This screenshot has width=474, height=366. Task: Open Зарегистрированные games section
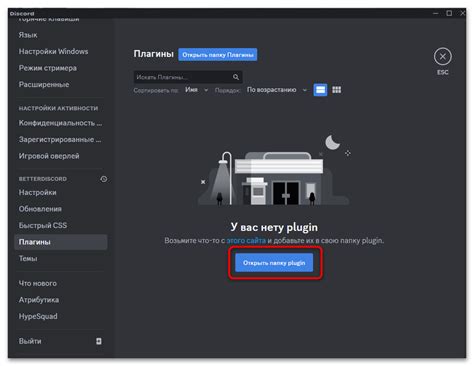point(61,140)
